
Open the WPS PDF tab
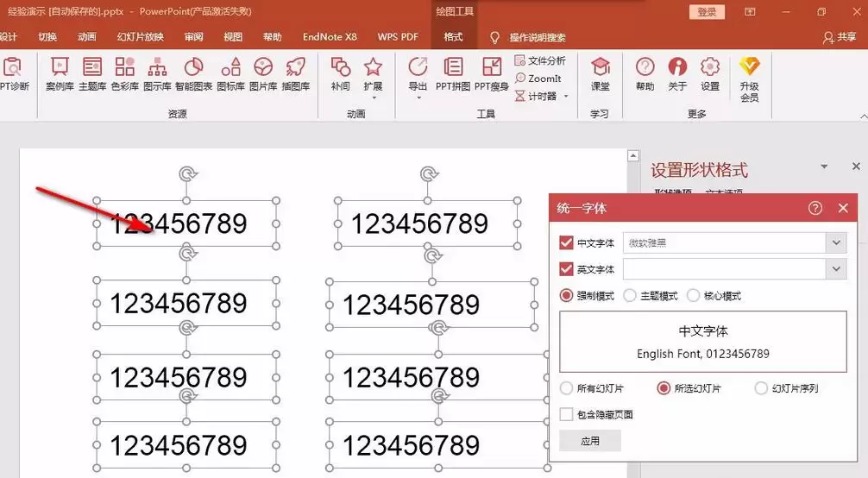(x=398, y=37)
